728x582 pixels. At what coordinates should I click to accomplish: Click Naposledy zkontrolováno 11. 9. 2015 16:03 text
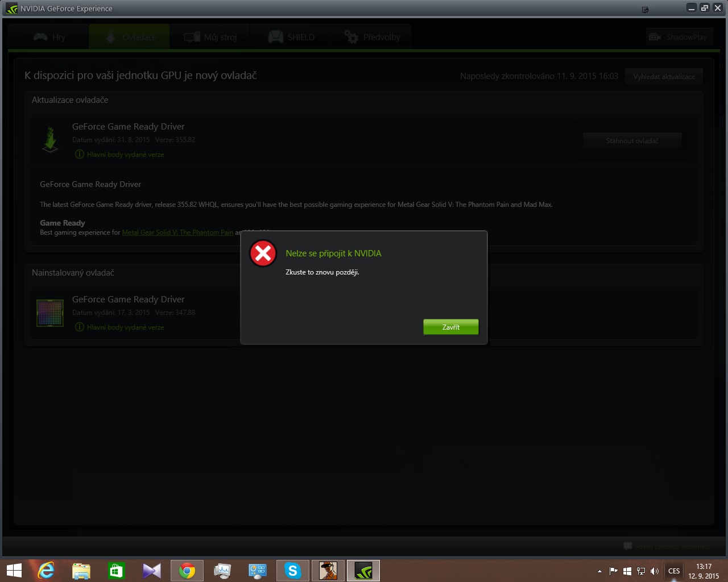click(539, 76)
